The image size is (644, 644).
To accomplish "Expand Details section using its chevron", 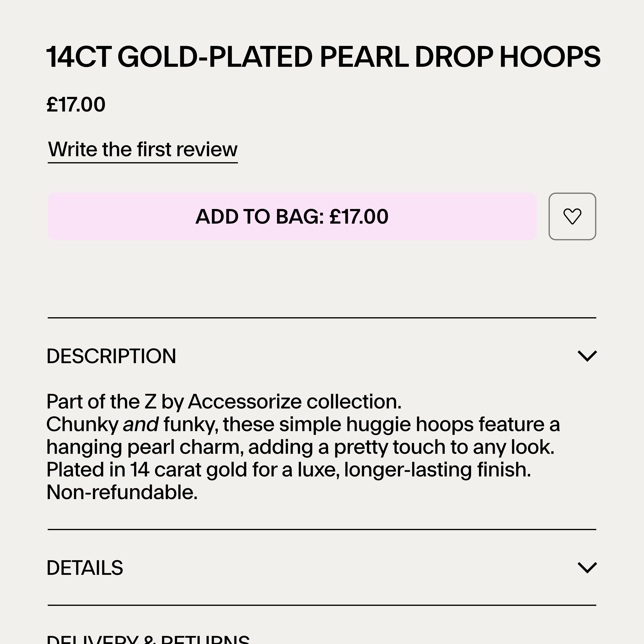I will point(587,568).
